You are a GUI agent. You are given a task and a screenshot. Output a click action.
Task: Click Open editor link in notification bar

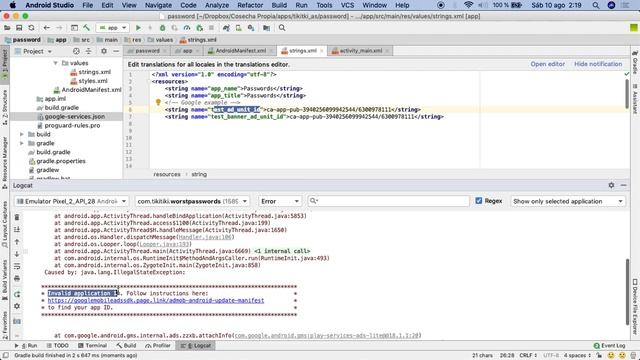(x=547, y=64)
